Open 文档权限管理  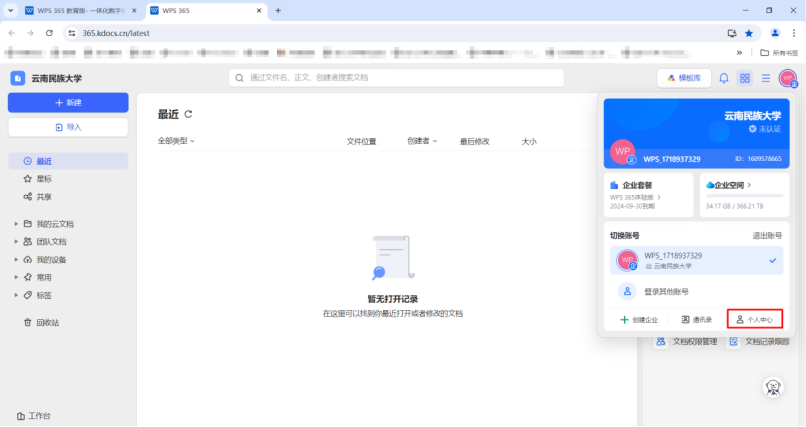pyautogui.click(x=686, y=342)
